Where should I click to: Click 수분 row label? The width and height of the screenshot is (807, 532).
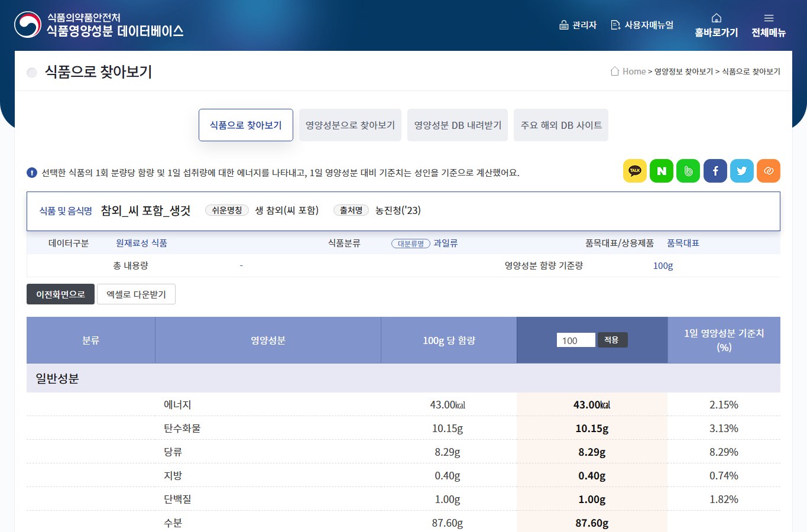click(x=173, y=523)
